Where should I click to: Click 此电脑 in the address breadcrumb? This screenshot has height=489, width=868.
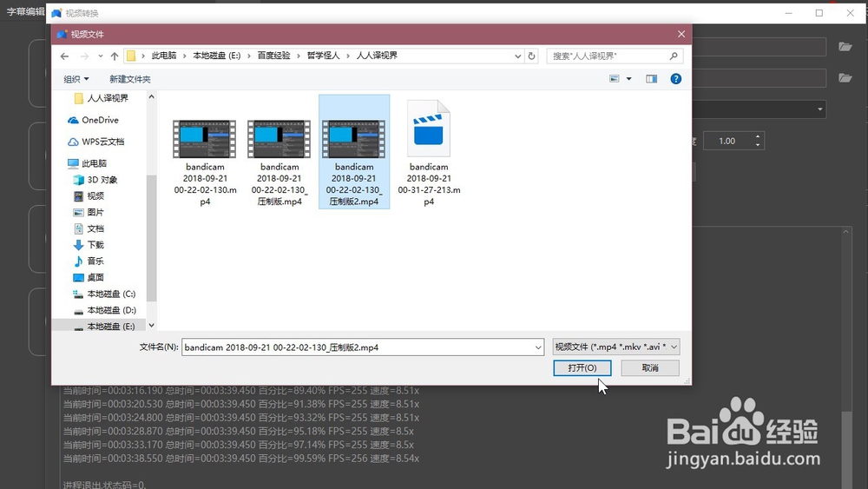pyautogui.click(x=164, y=56)
